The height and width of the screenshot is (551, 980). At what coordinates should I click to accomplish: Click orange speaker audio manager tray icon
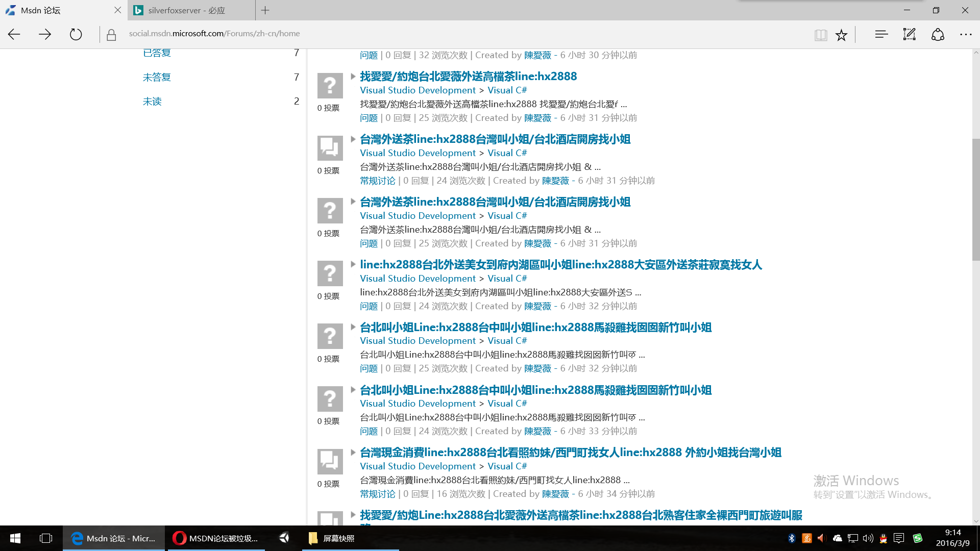click(x=822, y=538)
